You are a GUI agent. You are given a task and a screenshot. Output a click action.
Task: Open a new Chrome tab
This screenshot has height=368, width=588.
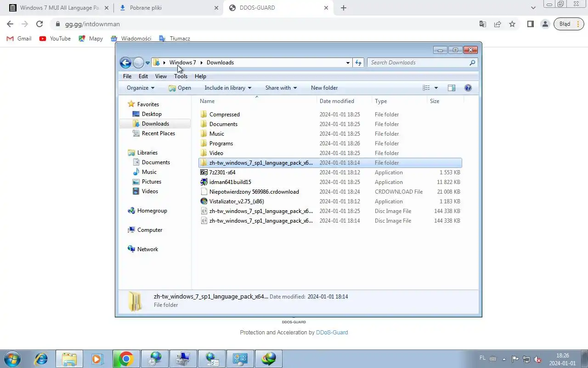coord(344,8)
